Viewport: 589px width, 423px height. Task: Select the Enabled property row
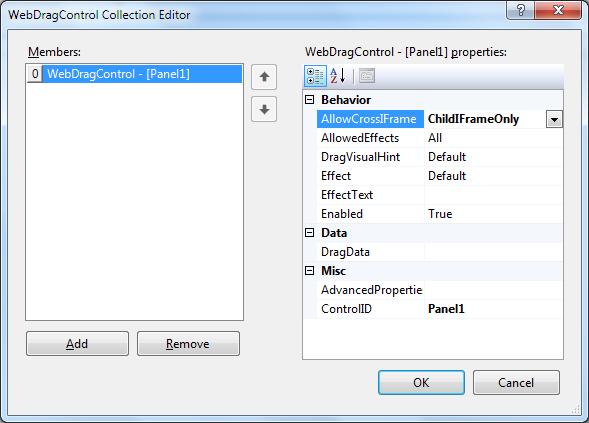click(440, 214)
